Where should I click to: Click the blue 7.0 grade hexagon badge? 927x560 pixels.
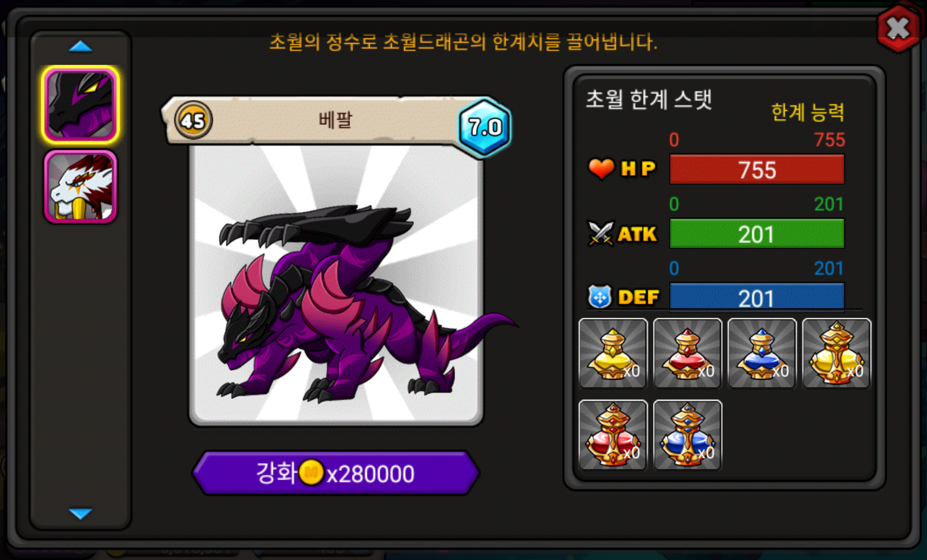coord(485,127)
